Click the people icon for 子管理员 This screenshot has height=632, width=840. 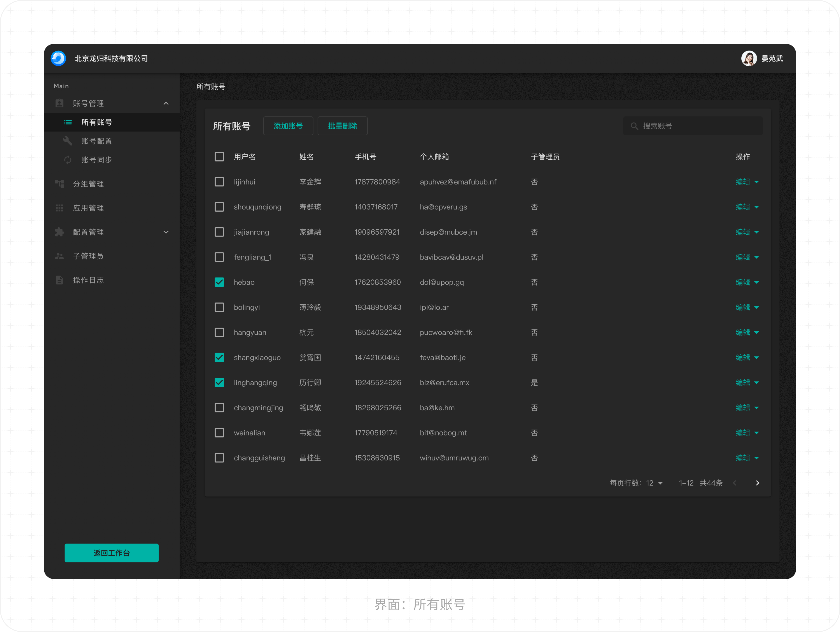[60, 256]
